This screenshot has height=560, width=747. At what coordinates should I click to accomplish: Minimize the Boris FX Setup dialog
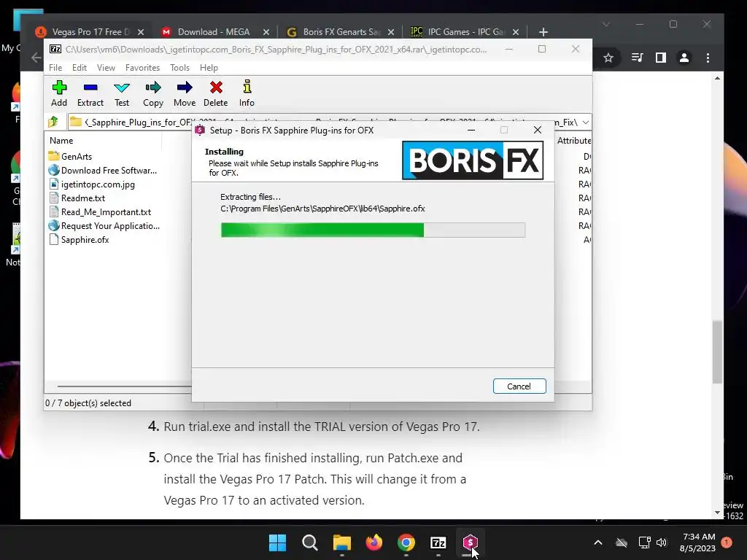[471, 130]
